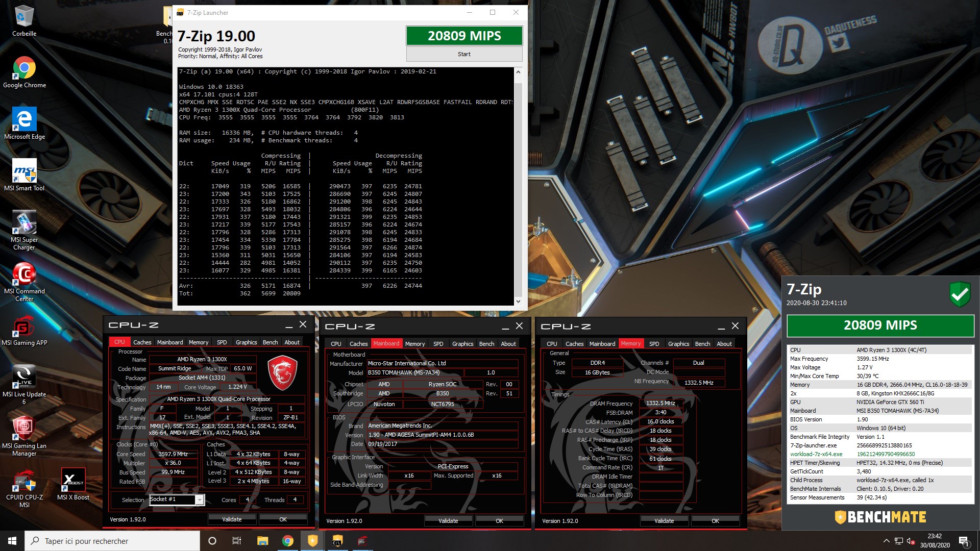Click the muted volume tray icon
Screen dimensions: 980x551
point(911,541)
